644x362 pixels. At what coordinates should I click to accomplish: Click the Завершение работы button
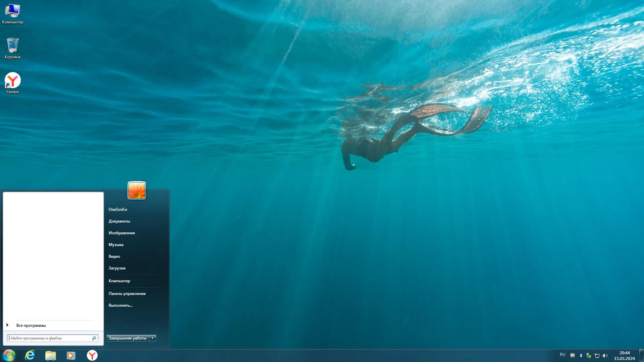point(127,338)
